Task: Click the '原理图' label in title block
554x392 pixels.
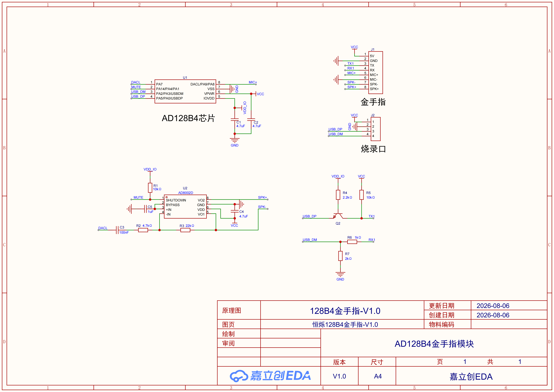Action: click(x=232, y=310)
